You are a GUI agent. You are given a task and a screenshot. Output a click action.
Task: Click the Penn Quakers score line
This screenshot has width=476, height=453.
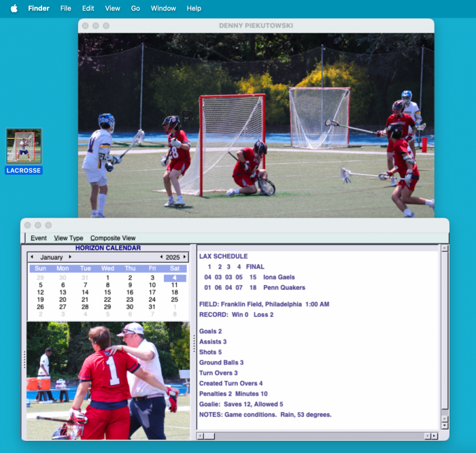pos(255,288)
